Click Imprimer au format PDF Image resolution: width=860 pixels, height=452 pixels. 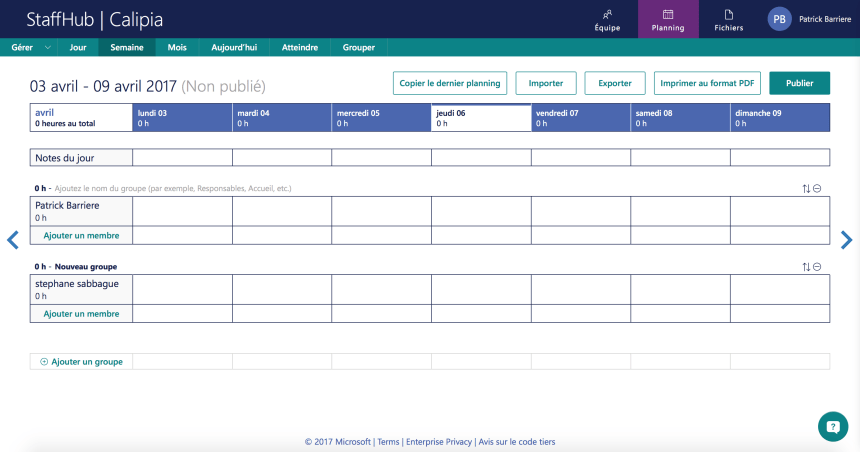pos(707,83)
